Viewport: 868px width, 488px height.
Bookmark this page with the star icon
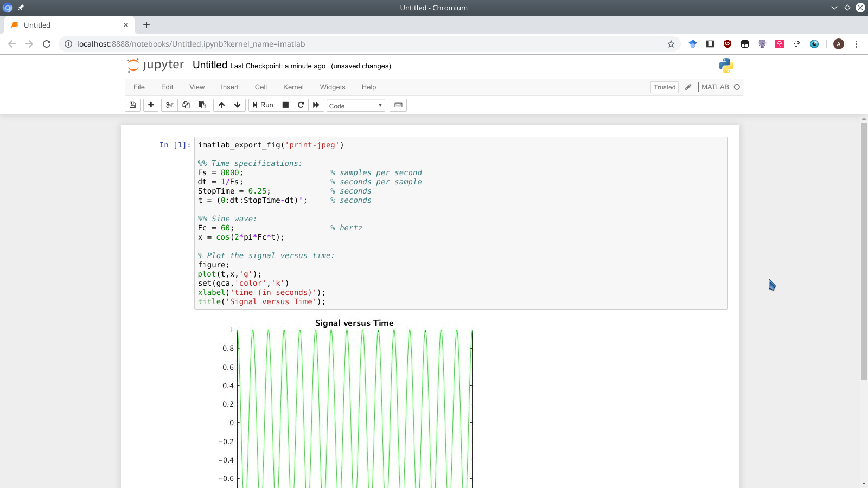(671, 44)
